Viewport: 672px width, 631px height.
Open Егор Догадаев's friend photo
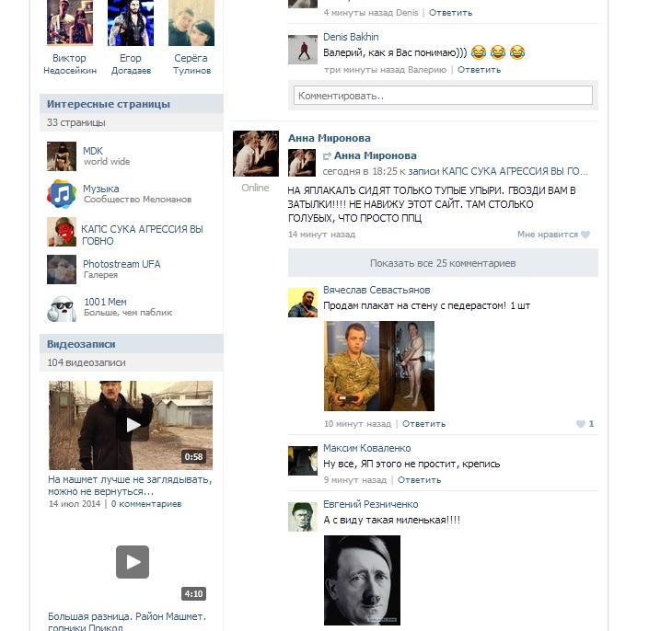pyautogui.click(x=131, y=23)
